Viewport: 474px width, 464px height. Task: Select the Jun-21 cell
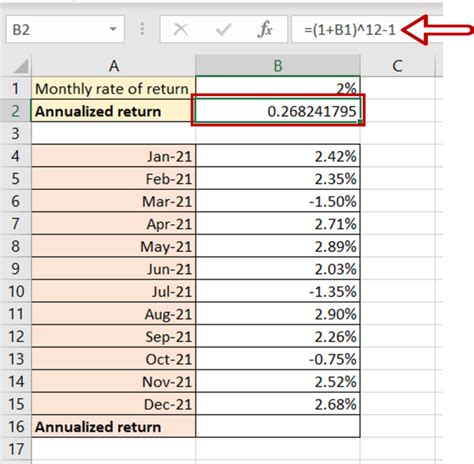114,269
